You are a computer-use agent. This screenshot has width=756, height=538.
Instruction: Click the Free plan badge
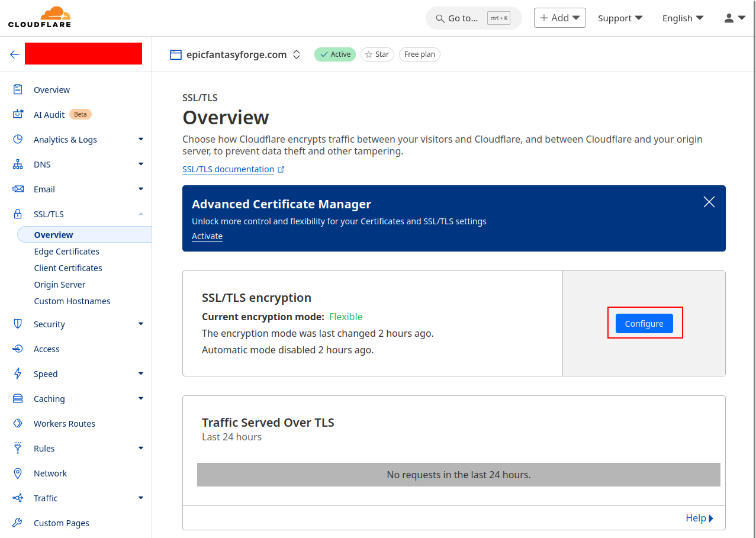[x=420, y=54]
